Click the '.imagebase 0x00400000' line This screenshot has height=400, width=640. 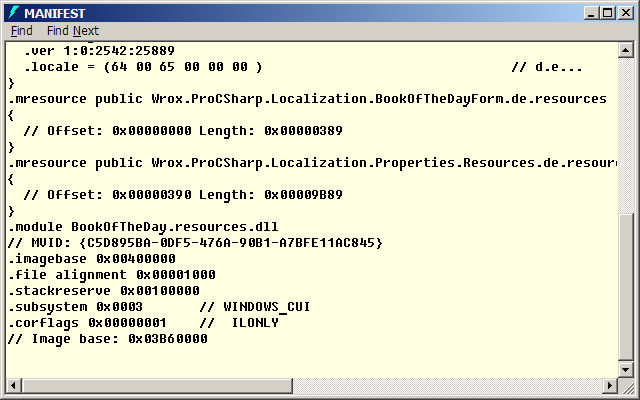92,259
